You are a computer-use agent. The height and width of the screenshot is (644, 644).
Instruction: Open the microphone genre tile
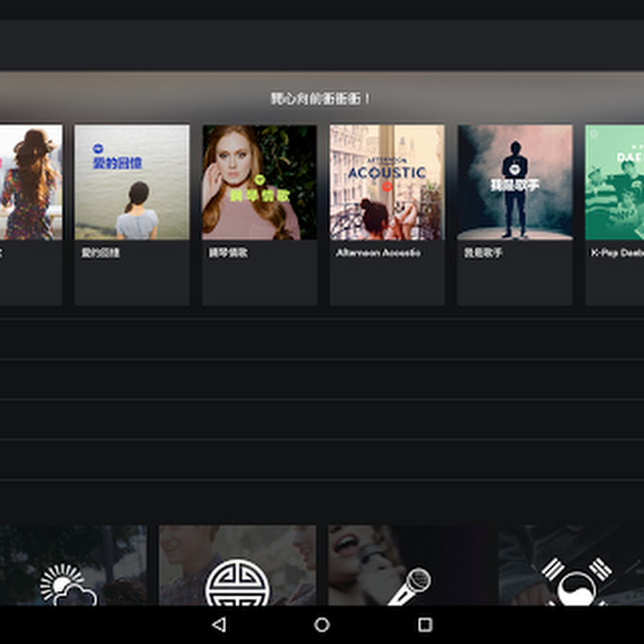408,565
